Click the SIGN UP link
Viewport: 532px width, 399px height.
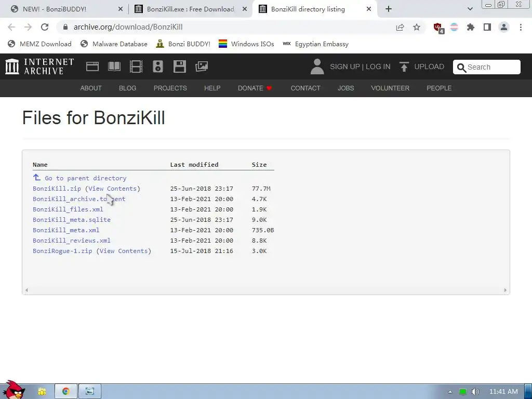point(345,66)
